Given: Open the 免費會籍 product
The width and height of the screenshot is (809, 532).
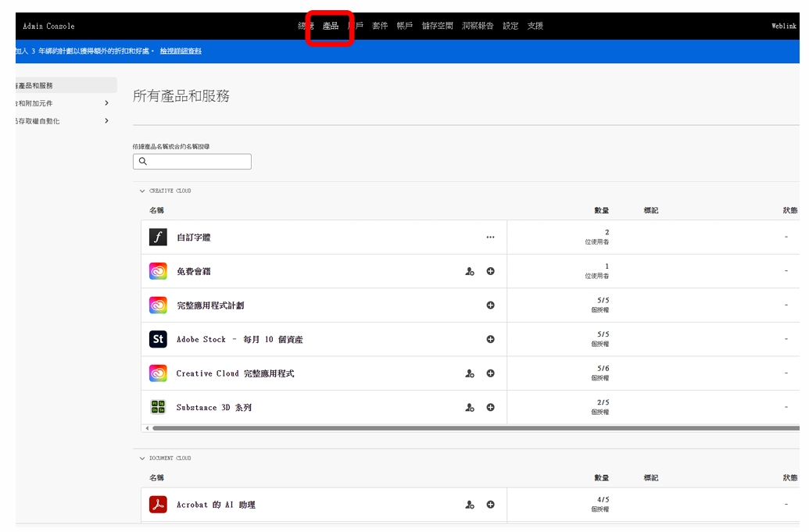Looking at the screenshot, I should coord(194,272).
